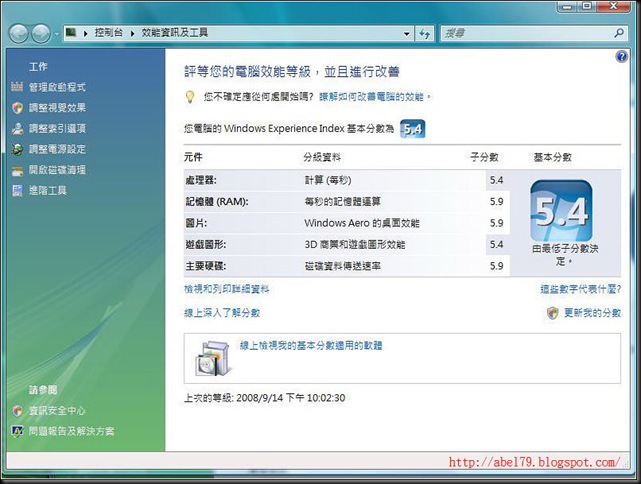The image size is (641, 484).
Task: Click the Back navigation arrow button
Action: [x=18, y=34]
